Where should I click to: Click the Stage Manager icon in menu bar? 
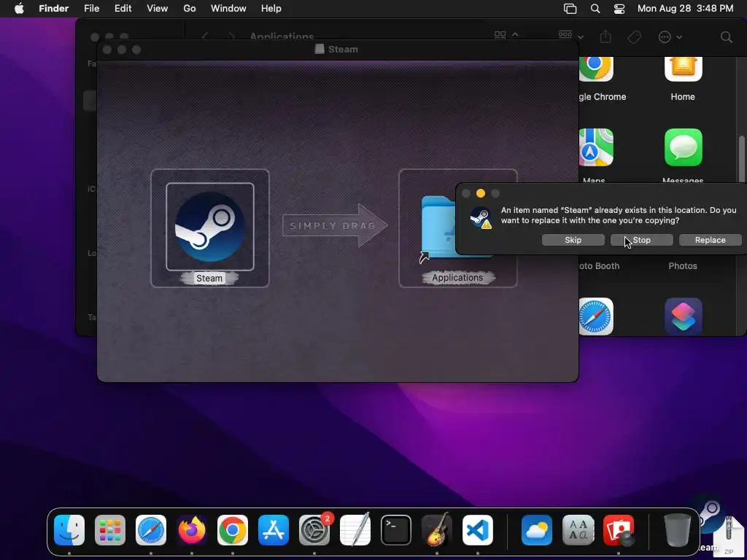570,9
